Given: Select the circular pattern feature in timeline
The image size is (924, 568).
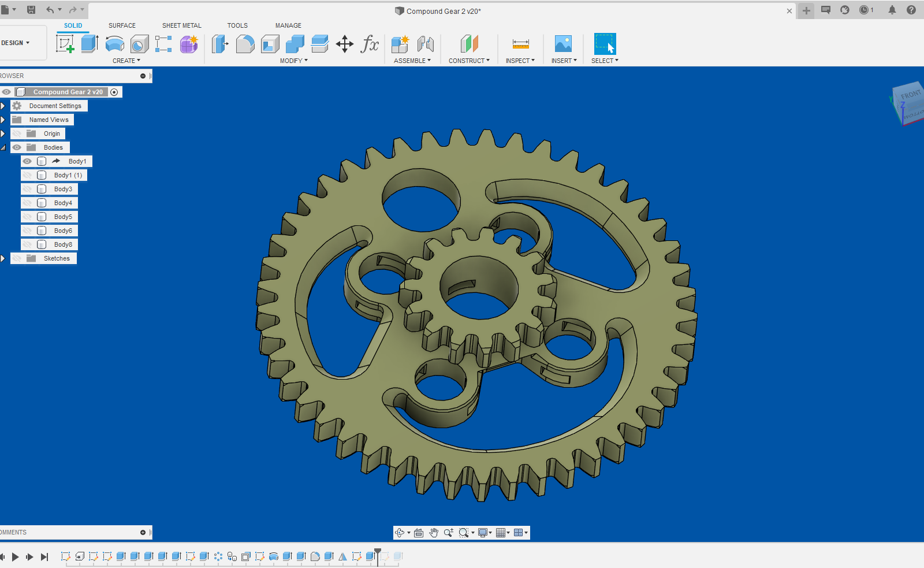Looking at the screenshot, I should click(x=218, y=556).
